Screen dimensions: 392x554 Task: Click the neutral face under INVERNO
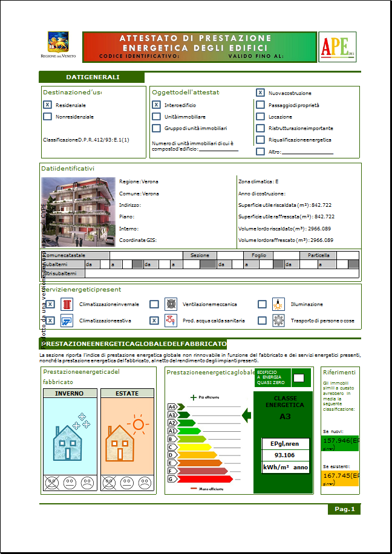tap(70, 483)
